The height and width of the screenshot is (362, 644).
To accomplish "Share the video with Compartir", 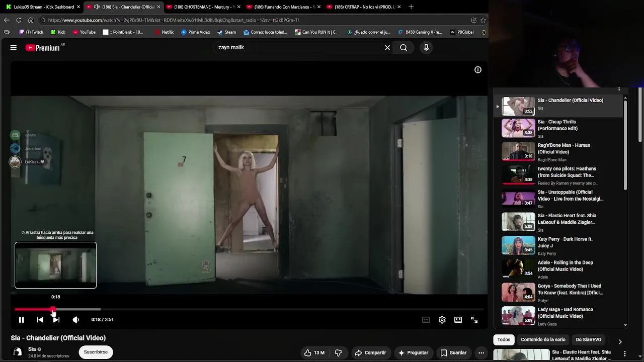I will tap(370, 353).
